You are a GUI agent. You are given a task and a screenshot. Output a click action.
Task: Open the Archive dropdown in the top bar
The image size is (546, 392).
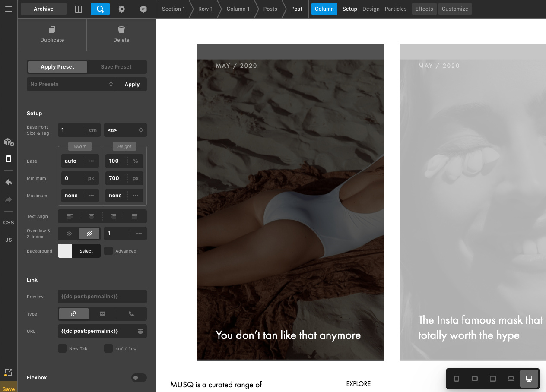click(44, 9)
